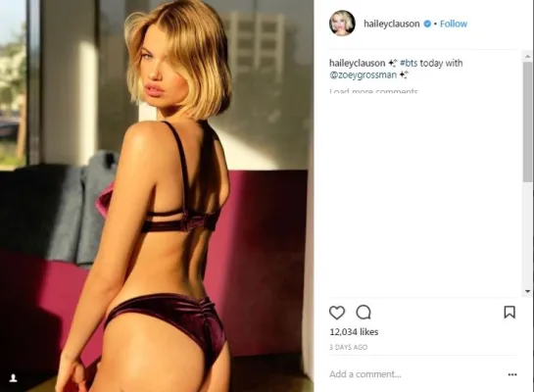This screenshot has height=392, width=534.
Task: Open comments via the speech bubble icon
Action: tap(364, 312)
